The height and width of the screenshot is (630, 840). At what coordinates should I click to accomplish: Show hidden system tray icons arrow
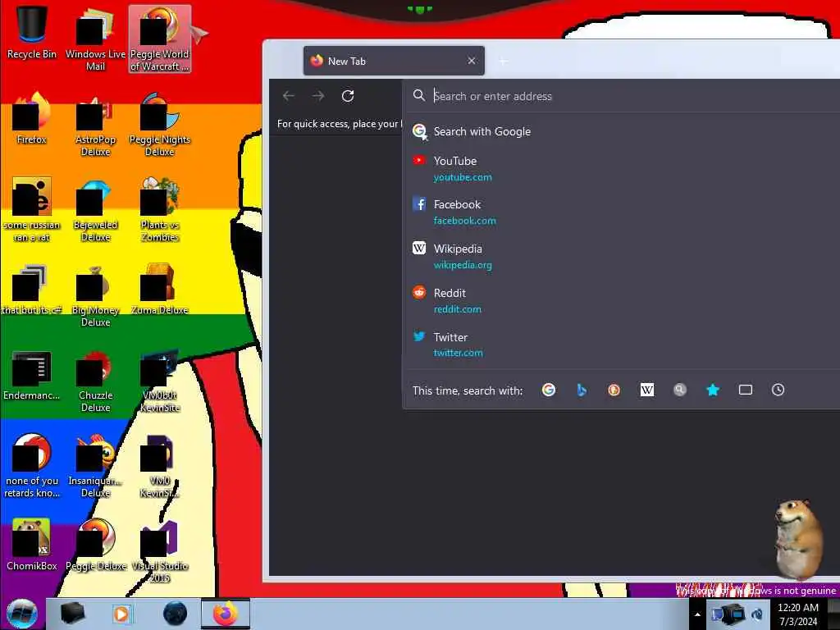point(697,614)
